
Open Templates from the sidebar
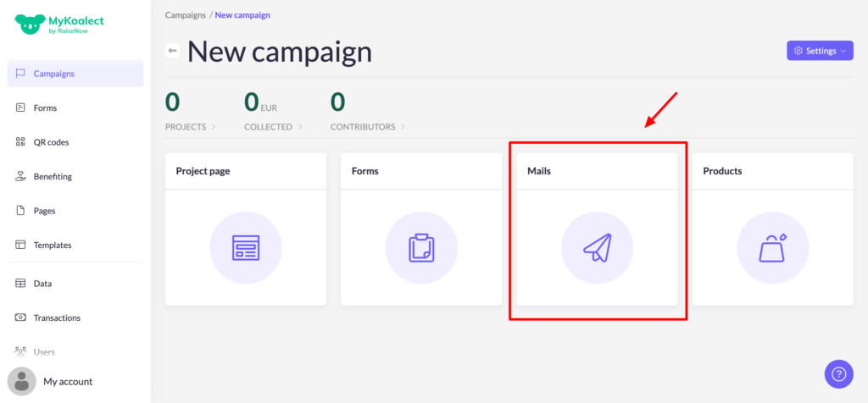click(53, 245)
